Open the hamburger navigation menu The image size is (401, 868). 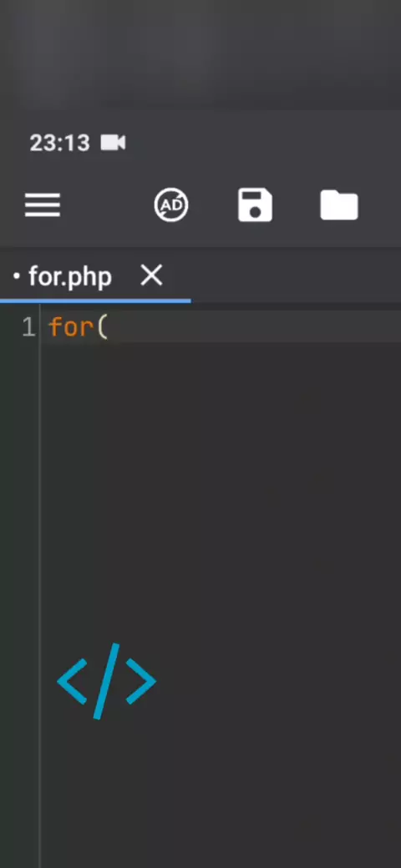pyautogui.click(x=43, y=205)
